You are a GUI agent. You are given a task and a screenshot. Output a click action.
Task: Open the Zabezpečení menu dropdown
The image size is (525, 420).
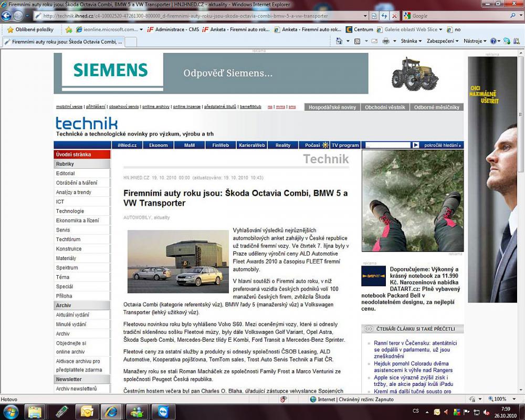(x=442, y=41)
